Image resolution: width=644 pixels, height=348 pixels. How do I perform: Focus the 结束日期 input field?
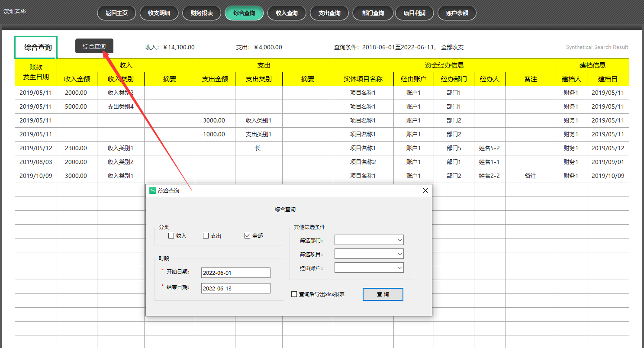236,288
